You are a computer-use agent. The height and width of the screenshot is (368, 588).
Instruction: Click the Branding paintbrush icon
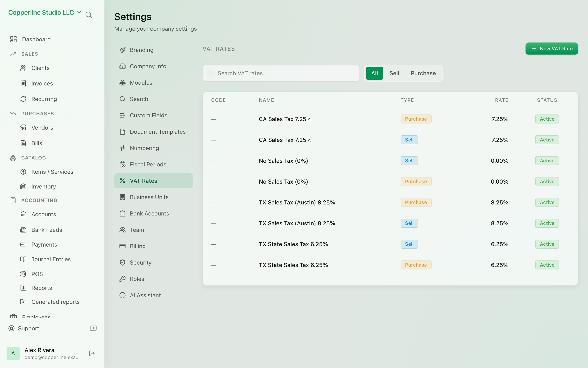pos(122,50)
